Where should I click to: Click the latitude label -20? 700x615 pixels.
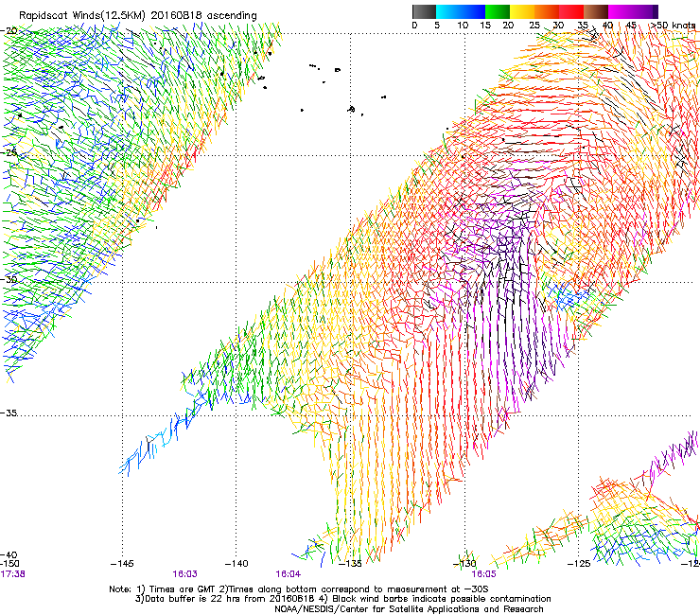(9, 31)
